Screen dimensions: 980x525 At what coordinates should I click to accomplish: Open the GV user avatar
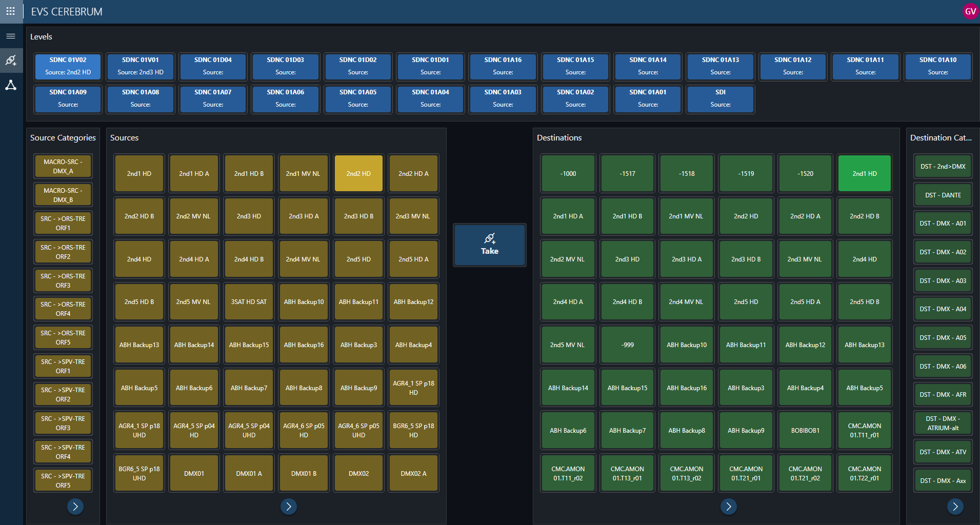click(x=970, y=11)
